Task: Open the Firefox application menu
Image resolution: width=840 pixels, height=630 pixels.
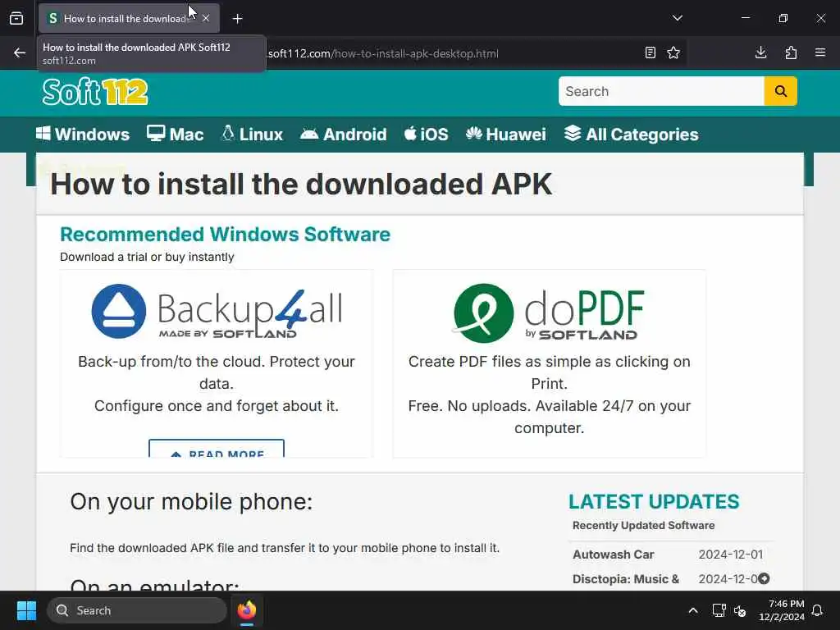Action: click(x=820, y=52)
